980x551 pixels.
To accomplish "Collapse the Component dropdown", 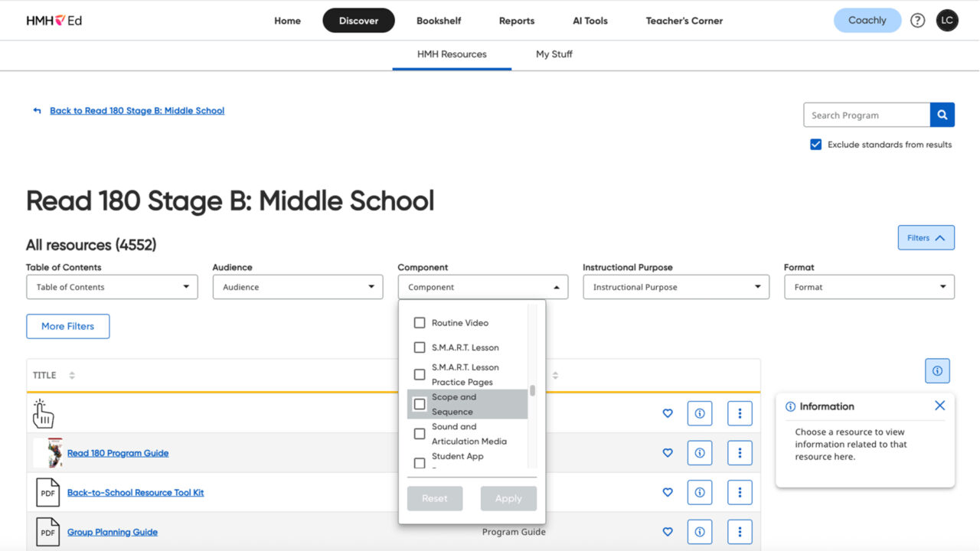I will (x=483, y=287).
